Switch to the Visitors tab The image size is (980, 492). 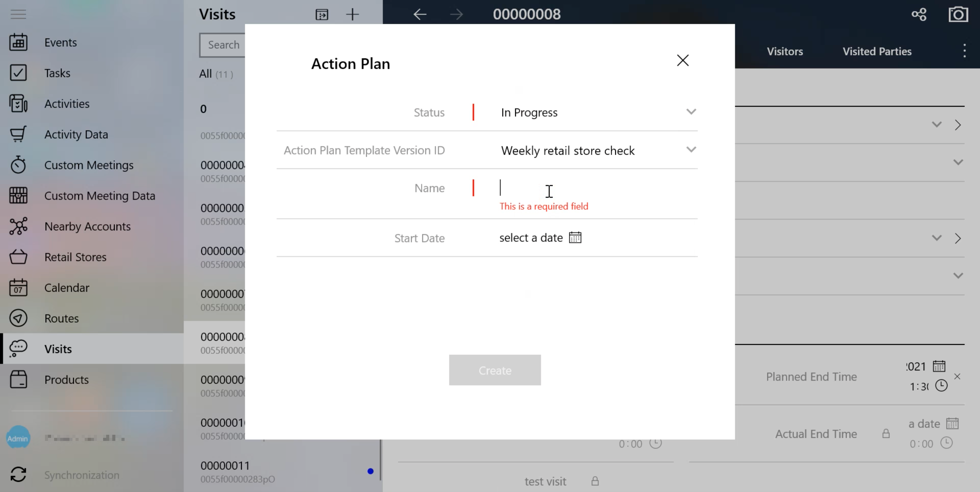(x=785, y=51)
